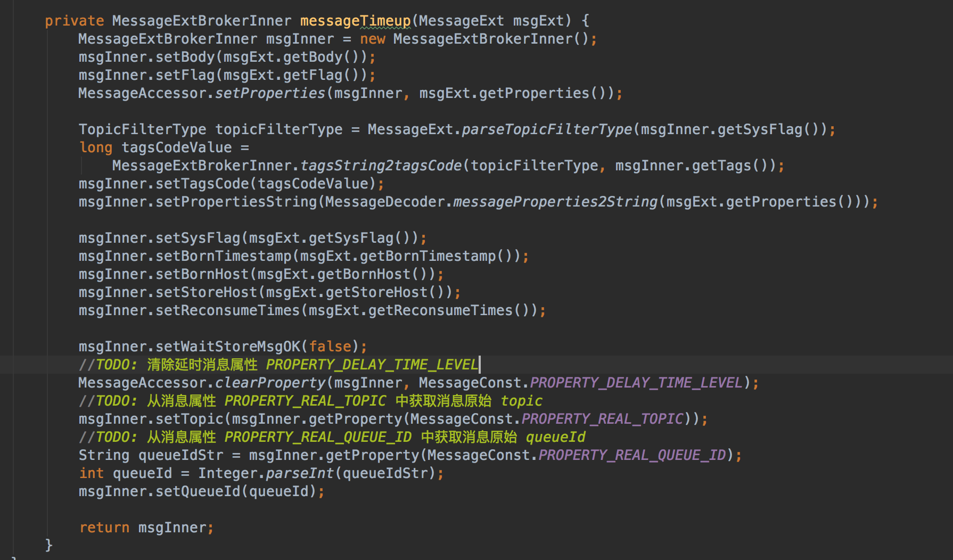Click 'false' in setWaitStoreMsgOK call

pos(330,347)
